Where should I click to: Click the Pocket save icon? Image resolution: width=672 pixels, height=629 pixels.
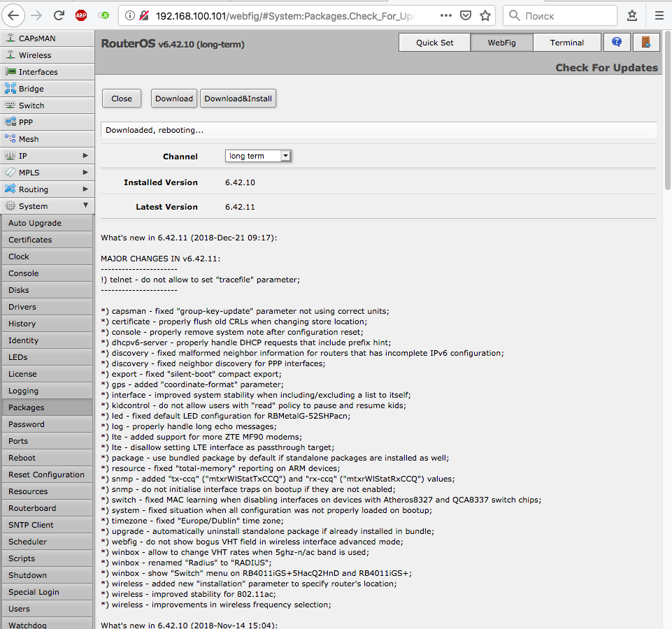click(466, 16)
